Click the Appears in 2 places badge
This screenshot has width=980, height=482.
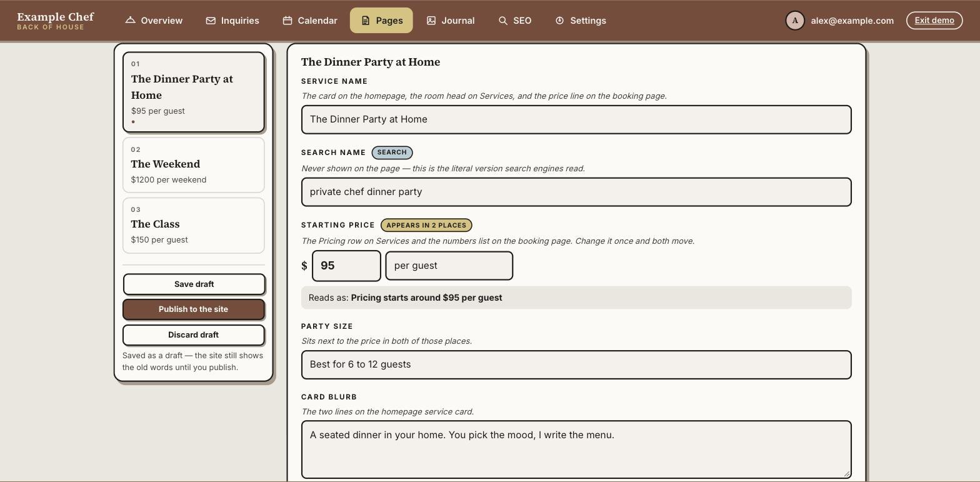[426, 225]
